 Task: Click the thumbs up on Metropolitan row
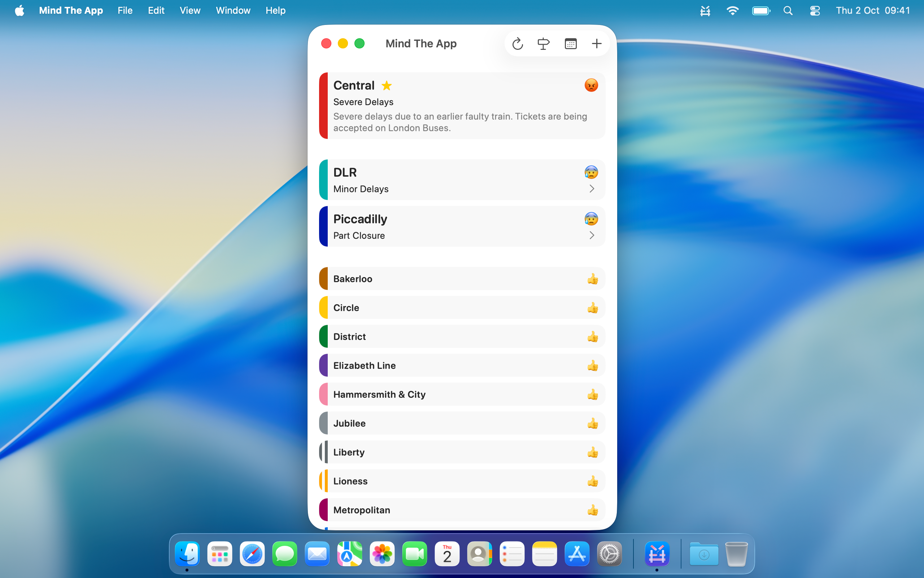click(x=593, y=510)
